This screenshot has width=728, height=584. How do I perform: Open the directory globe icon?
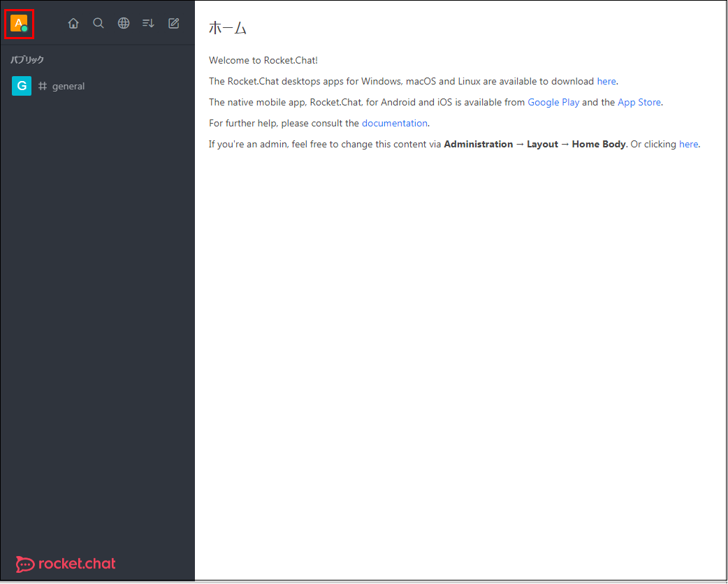tap(124, 23)
